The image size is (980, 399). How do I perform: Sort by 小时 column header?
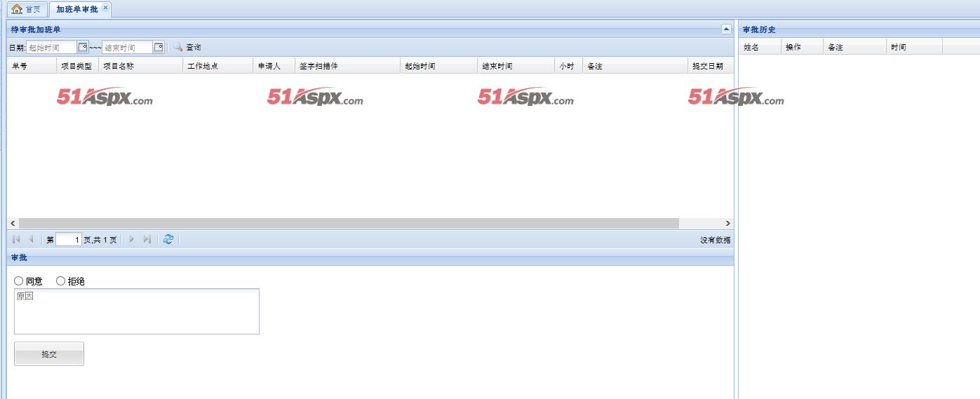click(568, 66)
